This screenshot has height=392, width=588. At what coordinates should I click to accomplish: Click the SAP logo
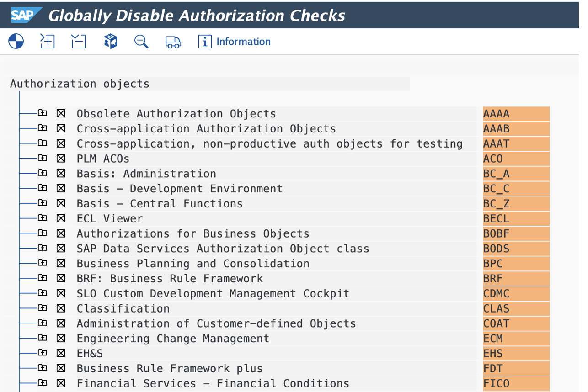pyautogui.click(x=26, y=15)
